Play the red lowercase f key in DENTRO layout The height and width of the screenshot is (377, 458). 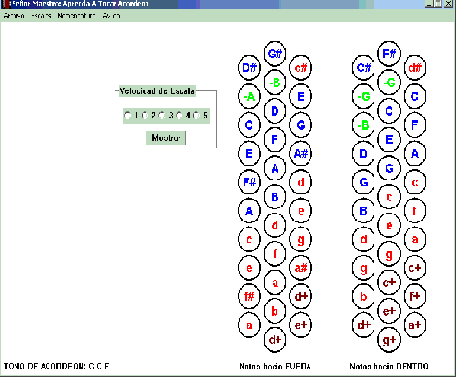[x=415, y=211]
